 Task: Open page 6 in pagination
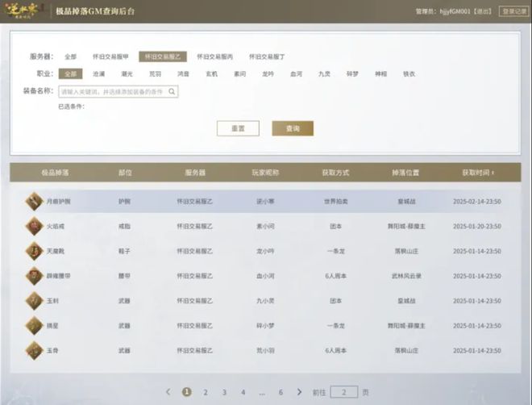coord(281,392)
